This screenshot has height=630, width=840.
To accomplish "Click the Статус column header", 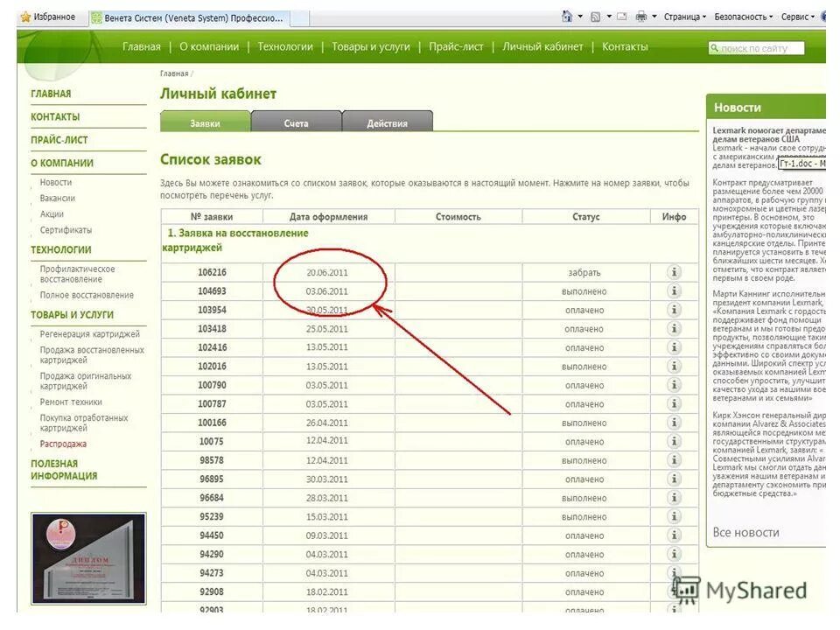I will [x=586, y=216].
